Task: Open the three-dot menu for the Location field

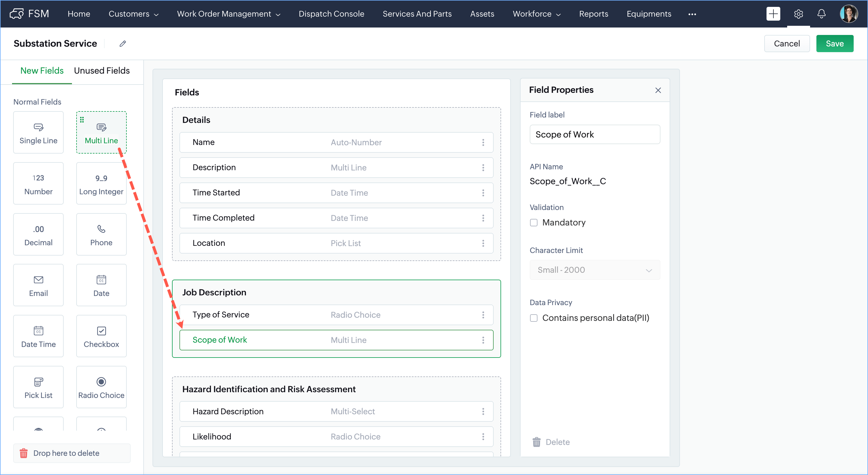Action: click(x=483, y=244)
